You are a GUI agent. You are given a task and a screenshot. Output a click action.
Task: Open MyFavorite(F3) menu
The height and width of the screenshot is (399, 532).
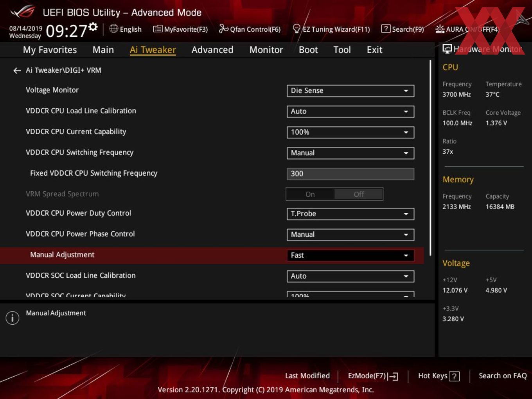pyautogui.click(x=180, y=29)
